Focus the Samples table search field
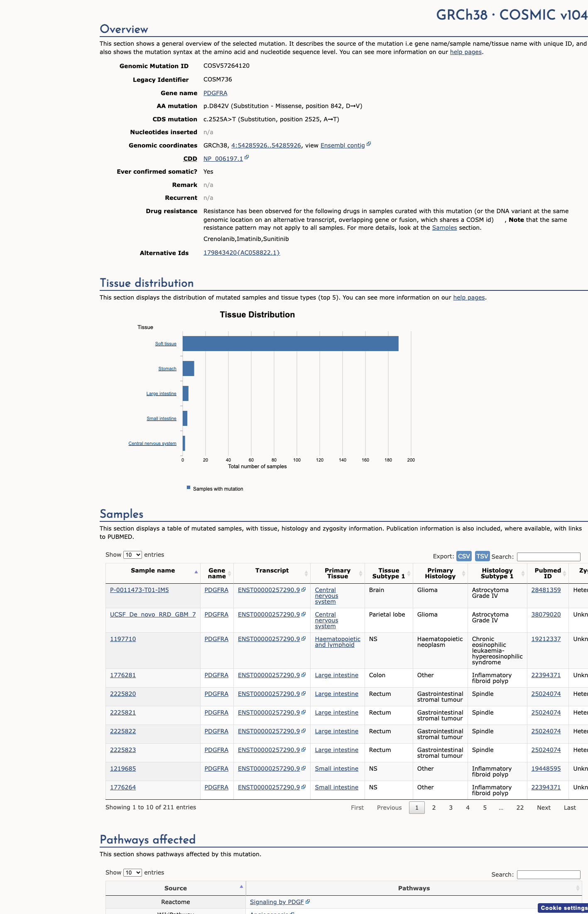 pos(549,557)
